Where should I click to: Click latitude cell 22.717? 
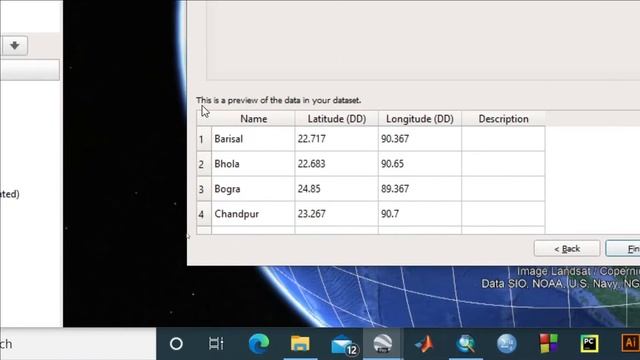(336, 139)
